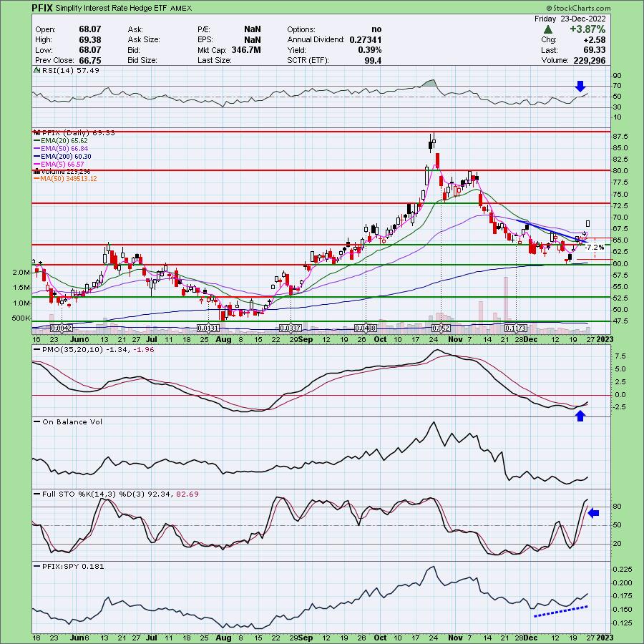Click the Open value 68.07
The width and height of the screenshot is (644, 644).
click(90, 29)
